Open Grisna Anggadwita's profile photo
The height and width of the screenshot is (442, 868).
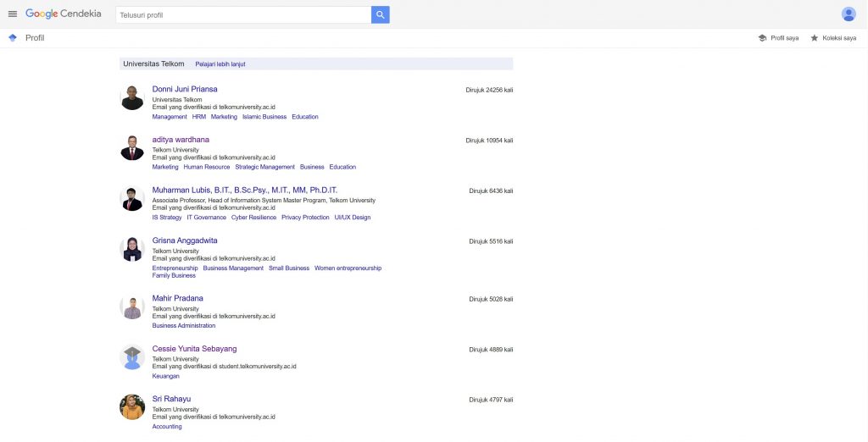pos(132,249)
